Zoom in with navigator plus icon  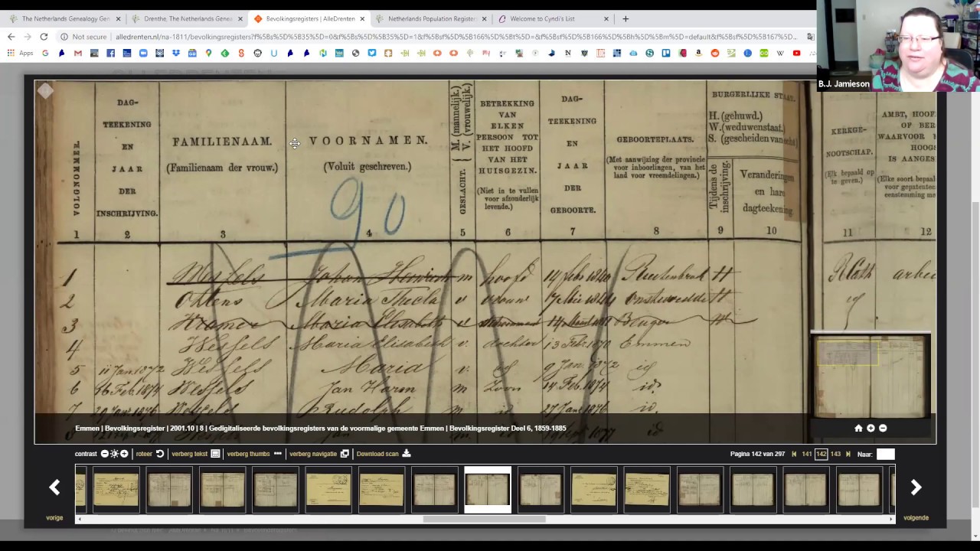pyautogui.click(x=871, y=429)
